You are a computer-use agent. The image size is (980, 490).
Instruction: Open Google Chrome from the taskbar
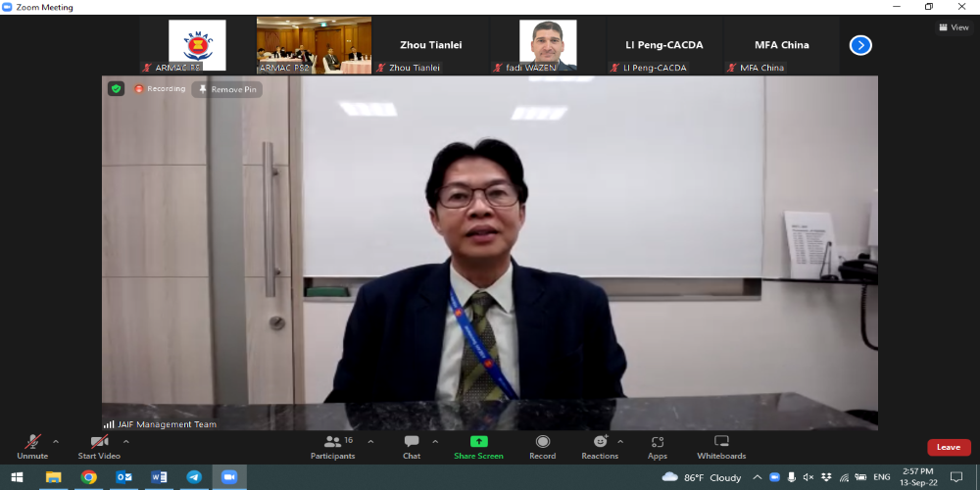coord(89,477)
